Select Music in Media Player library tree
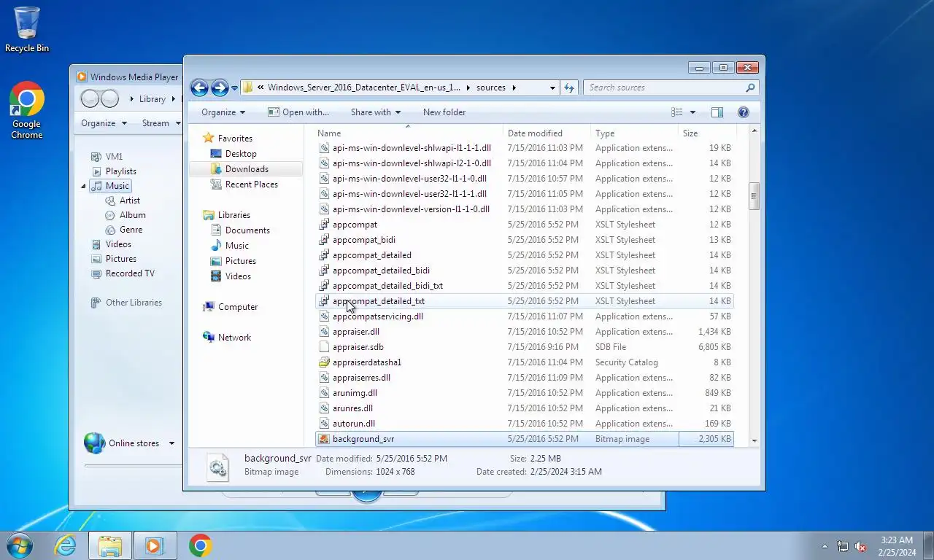 [x=110, y=186]
